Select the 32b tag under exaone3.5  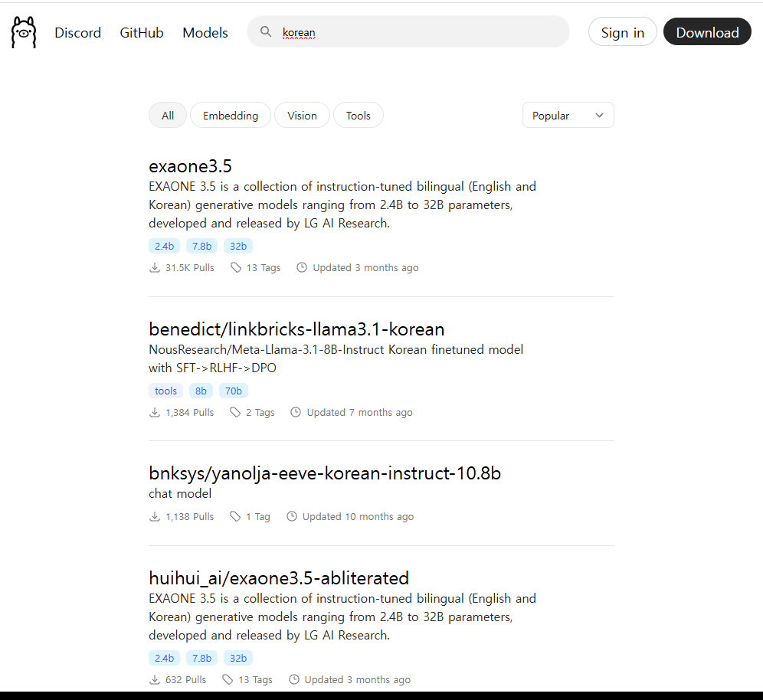pos(238,246)
